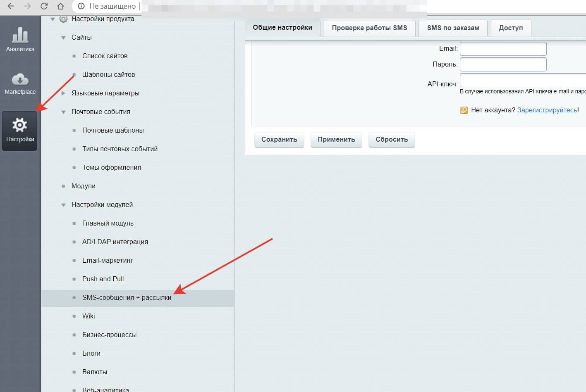Click the key icon next to Нет аккаунта
This screenshot has width=586, height=392.
click(x=464, y=110)
